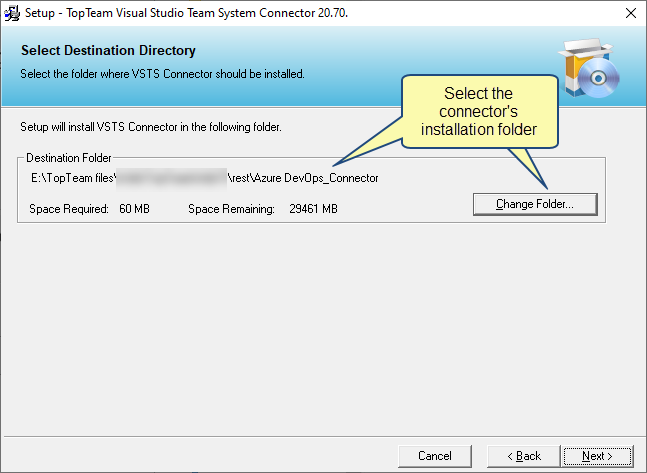Go back using the < Back button
647x473 pixels.
tap(524, 456)
